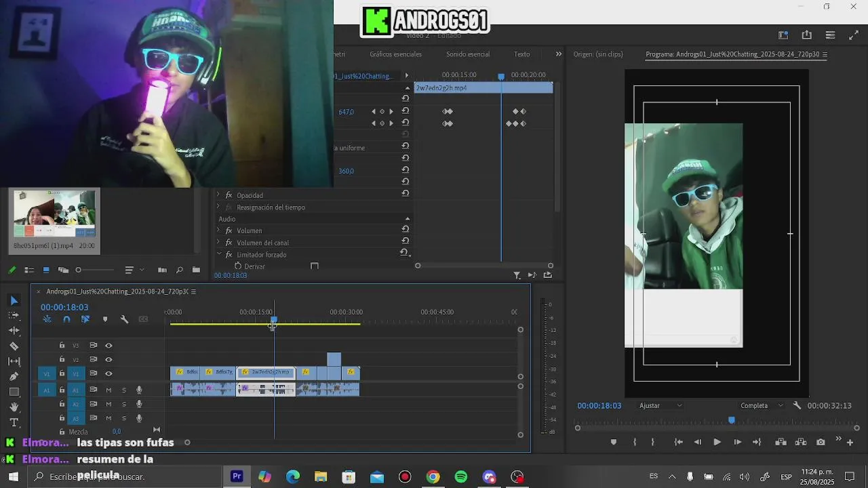Click the Extract button in Program monitor
Image resolution: width=868 pixels, height=488 pixels.
pos(801,442)
